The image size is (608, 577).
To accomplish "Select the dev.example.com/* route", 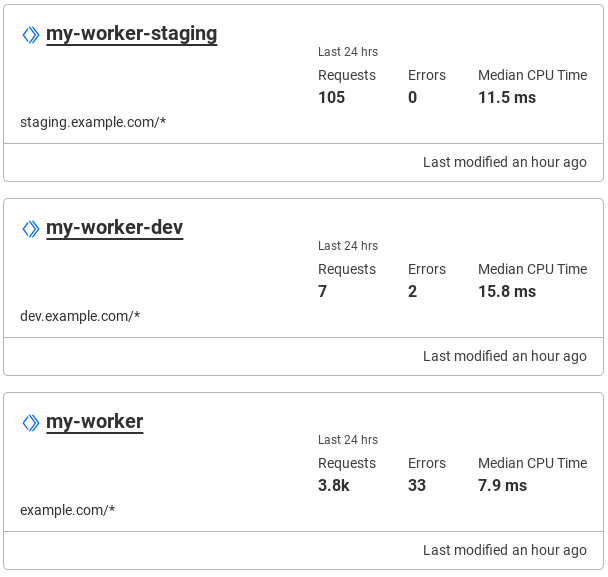I will pos(80,316).
